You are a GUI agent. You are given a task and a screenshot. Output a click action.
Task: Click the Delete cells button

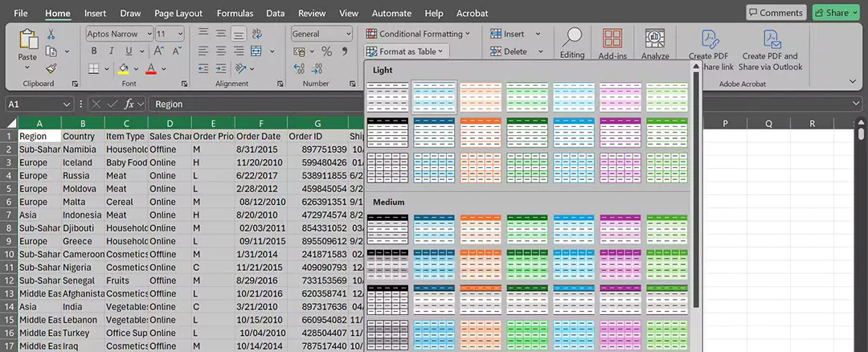tap(509, 51)
